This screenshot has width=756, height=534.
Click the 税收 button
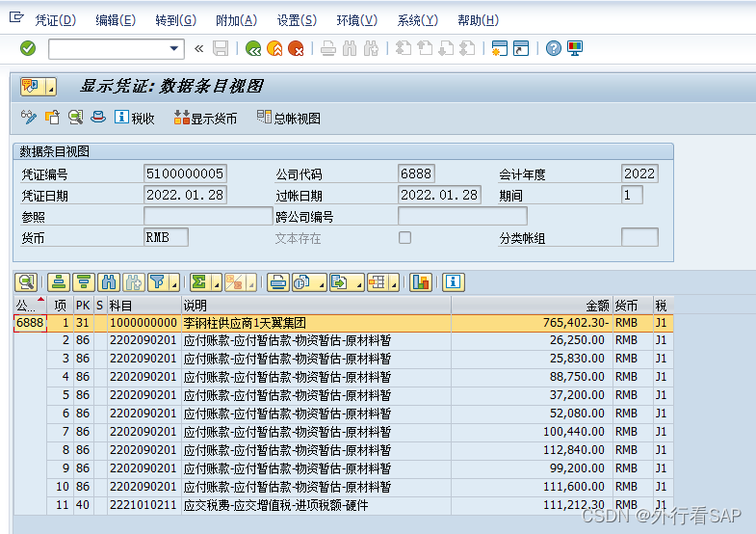pos(135,118)
